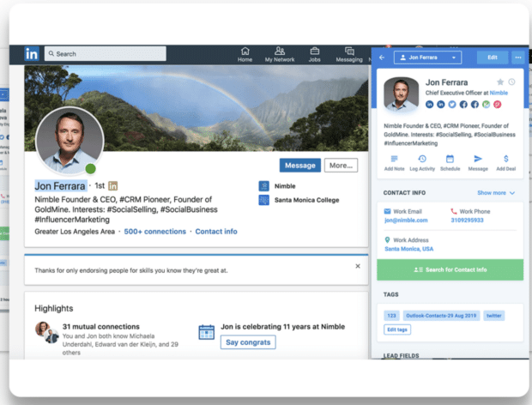Open Jon Ferrara contact dropdown in Nimble

point(427,57)
